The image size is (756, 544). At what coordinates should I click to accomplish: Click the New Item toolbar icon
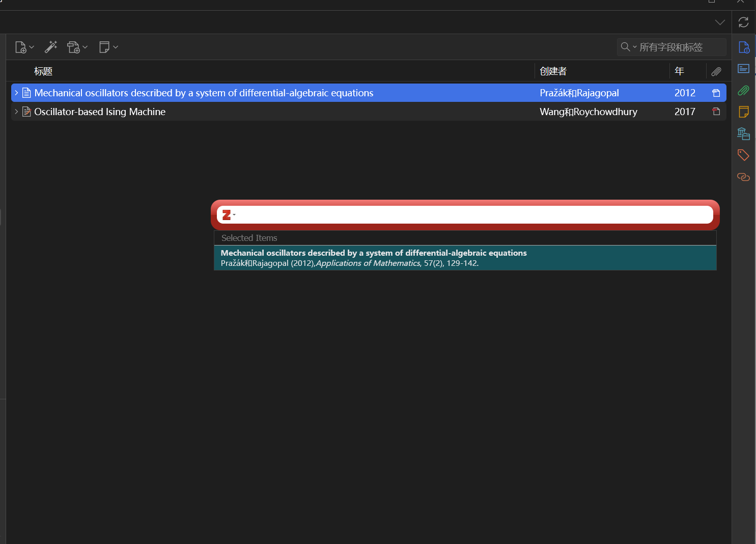tap(21, 47)
